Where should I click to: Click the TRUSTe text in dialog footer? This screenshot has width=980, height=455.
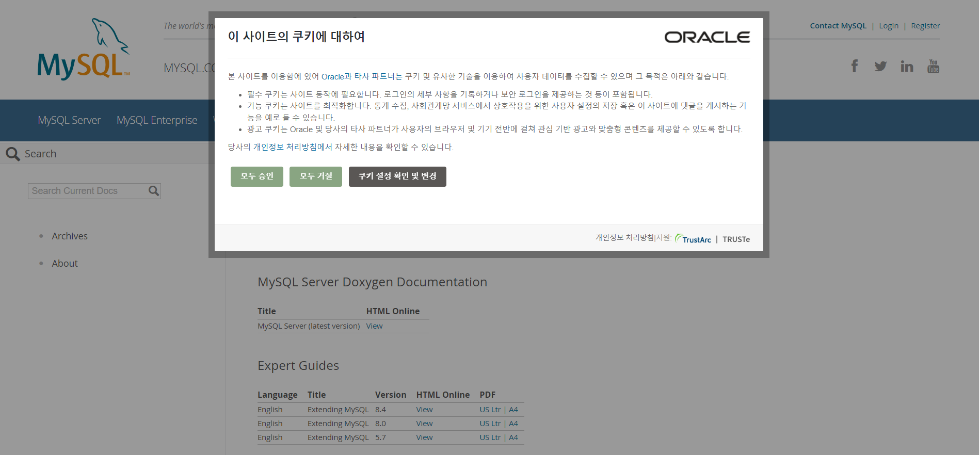coord(736,239)
